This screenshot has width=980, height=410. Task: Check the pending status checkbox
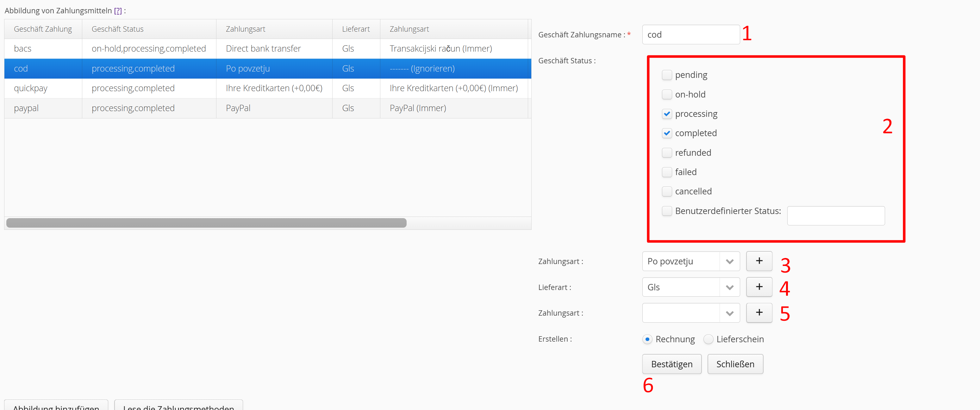(666, 75)
